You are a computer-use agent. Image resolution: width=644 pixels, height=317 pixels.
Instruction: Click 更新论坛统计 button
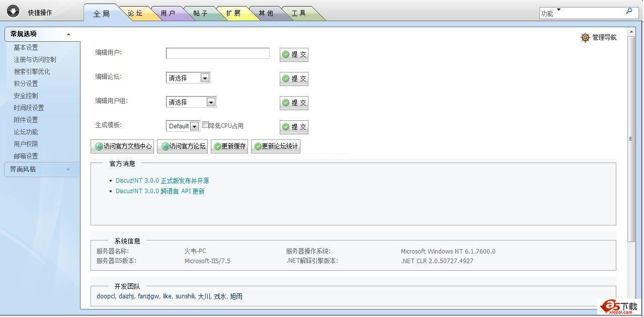click(276, 146)
